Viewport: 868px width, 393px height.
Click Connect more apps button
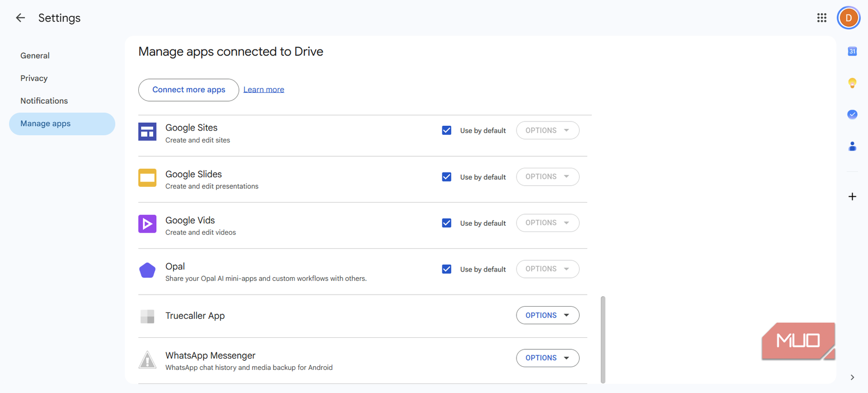[188, 90]
